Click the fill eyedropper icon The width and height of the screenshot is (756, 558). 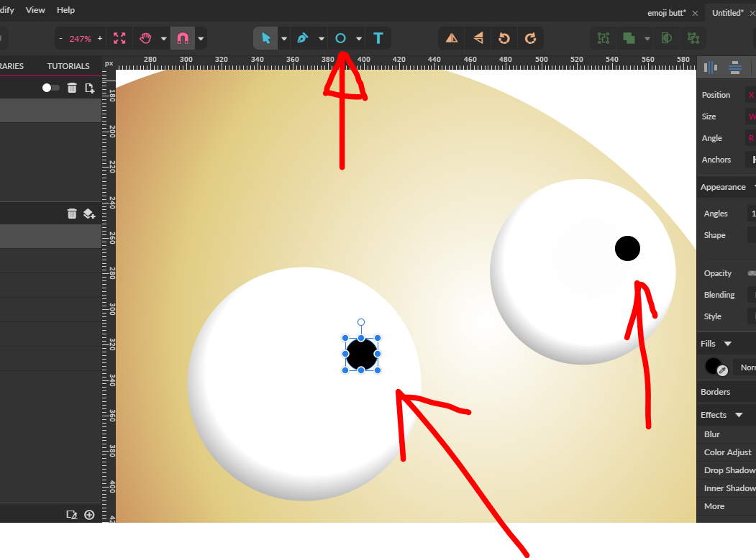click(722, 370)
